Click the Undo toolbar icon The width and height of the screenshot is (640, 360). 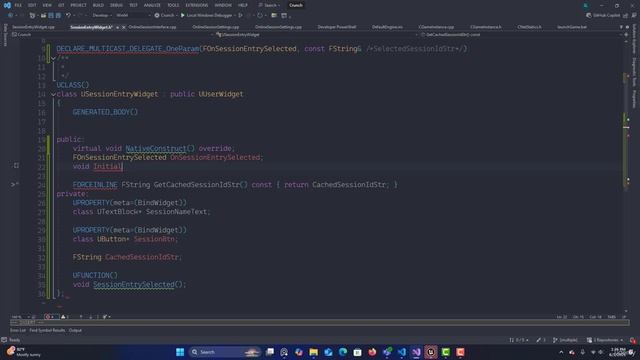coord(68,16)
